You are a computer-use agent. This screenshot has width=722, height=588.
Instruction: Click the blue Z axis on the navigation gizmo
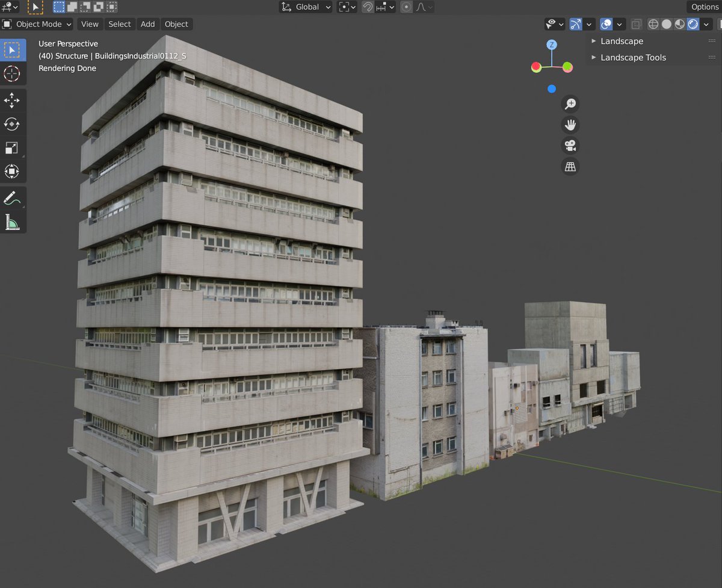point(552,45)
